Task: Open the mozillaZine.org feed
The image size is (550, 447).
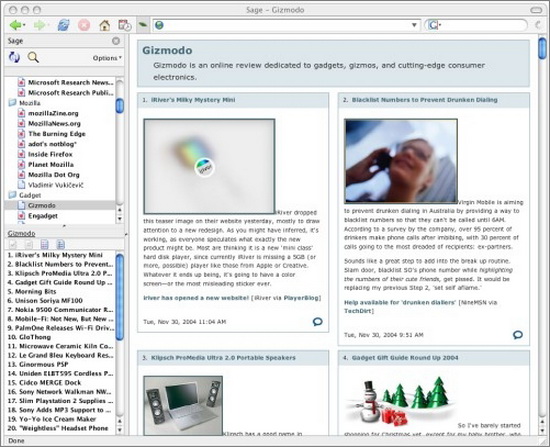Action: 53,113
